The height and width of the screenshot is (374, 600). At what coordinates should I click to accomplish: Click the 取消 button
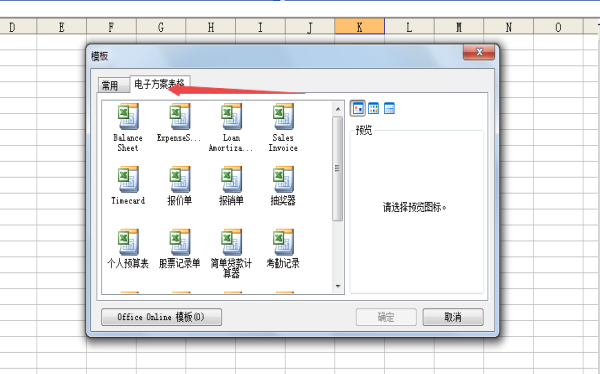point(453,317)
